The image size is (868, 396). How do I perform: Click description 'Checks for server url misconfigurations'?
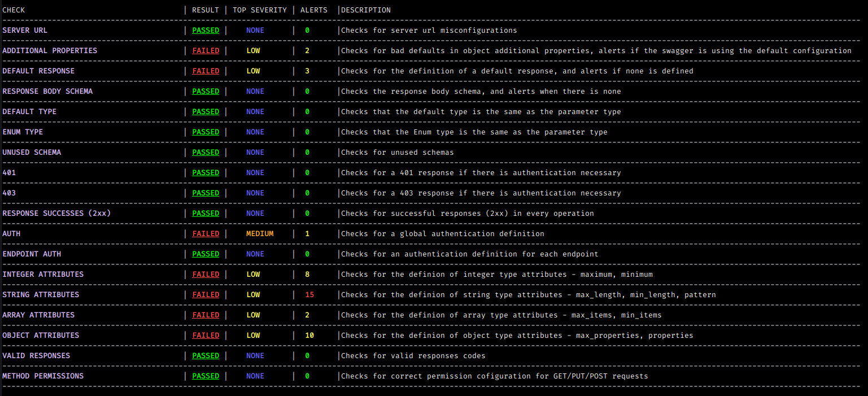point(429,31)
